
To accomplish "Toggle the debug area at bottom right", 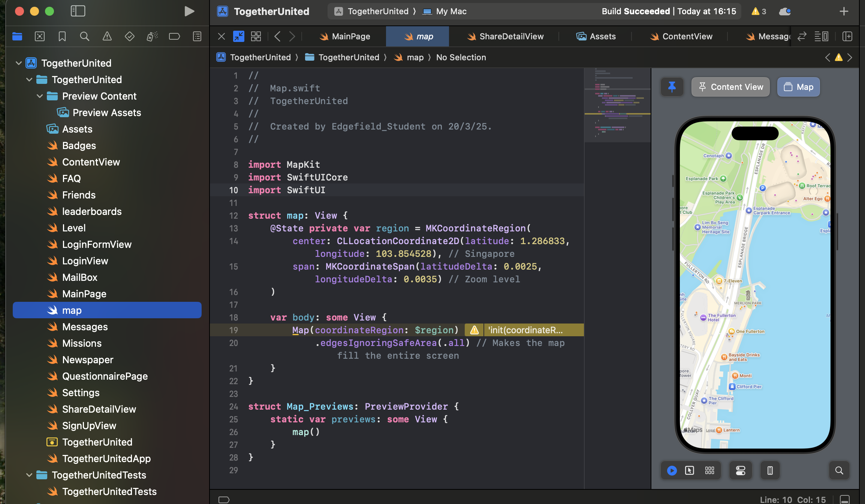I will [x=845, y=499].
